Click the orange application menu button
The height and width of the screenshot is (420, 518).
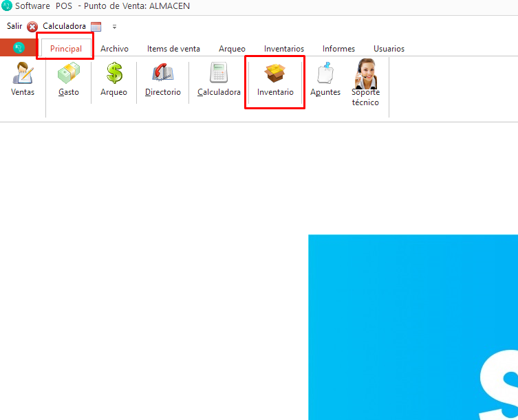(x=19, y=48)
